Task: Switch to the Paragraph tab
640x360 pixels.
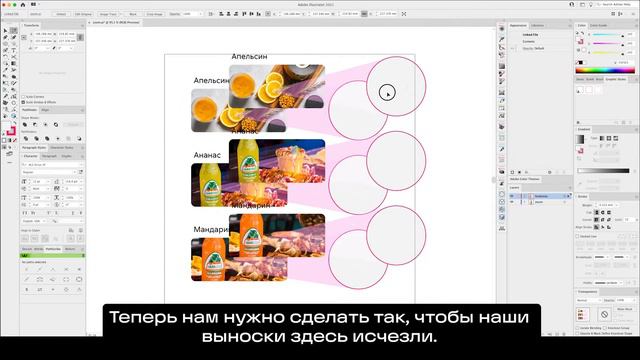Action: [x=49, y=156]
